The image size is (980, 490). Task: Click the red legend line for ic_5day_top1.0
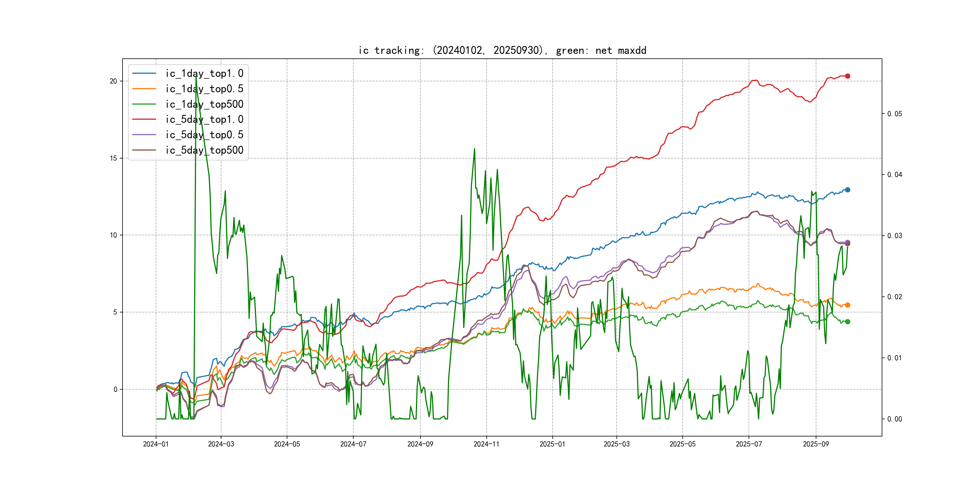(x=144, y=119)
